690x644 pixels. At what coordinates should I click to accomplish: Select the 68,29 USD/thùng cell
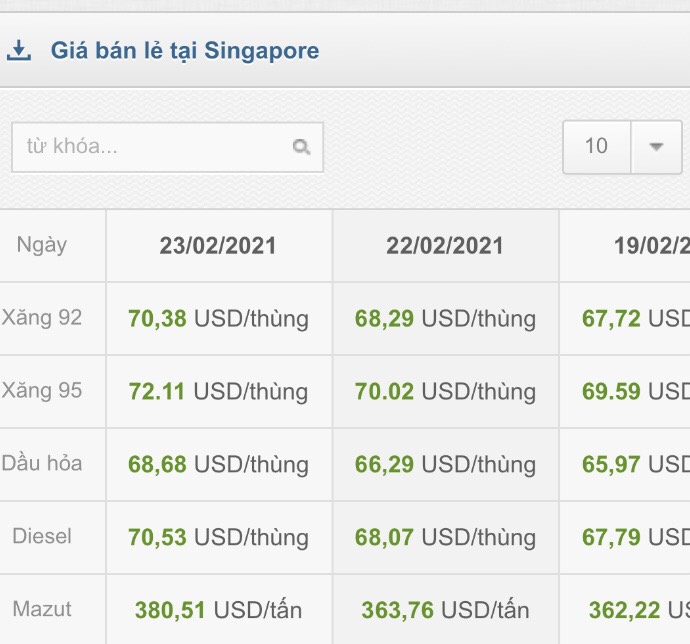coord(445,318)
